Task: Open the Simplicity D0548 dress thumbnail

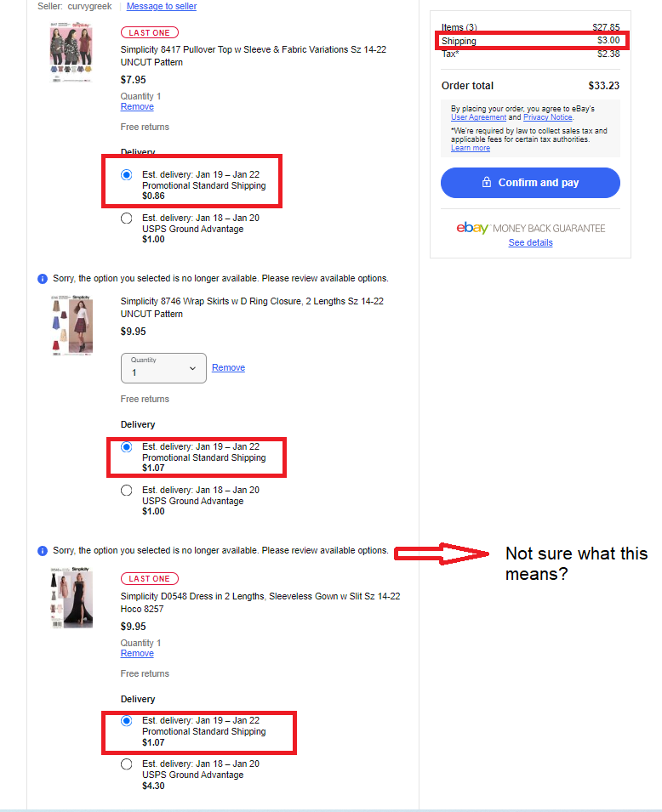Action: click(71, 598)
